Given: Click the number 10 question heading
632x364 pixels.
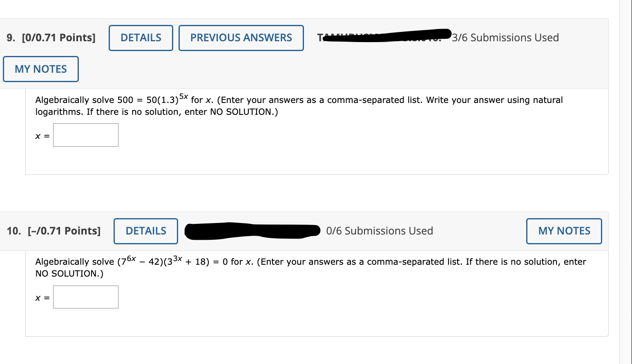Looking at the screenshot, I should [x=13, y=231].
